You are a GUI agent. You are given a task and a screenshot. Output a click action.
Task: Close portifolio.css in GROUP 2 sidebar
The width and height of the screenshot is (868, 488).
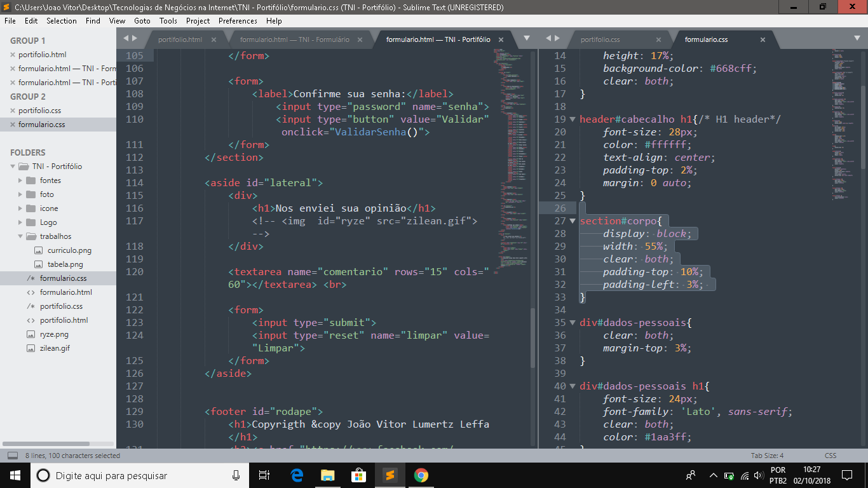[x=13, y=111]
